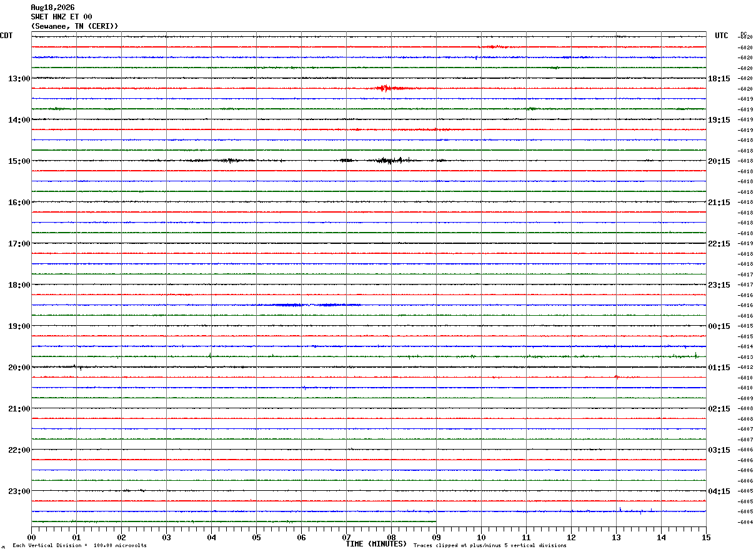
Task: Click the Sewanee, TN (CERI) location text
Action: tap(74, 26)
